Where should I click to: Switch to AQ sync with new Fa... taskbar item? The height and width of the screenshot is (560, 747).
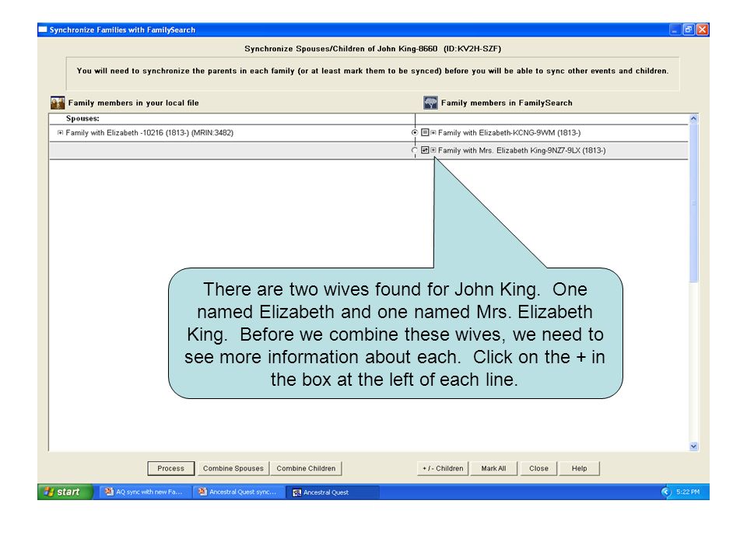pyautogui.click(x=145, y=492)
